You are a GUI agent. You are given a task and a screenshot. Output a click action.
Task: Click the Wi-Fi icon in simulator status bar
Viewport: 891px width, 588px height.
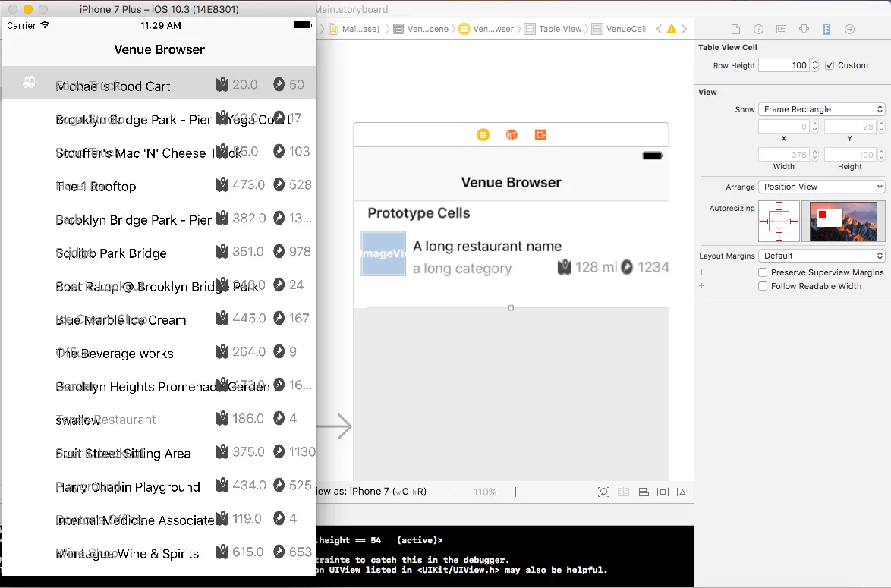(45, 25)
